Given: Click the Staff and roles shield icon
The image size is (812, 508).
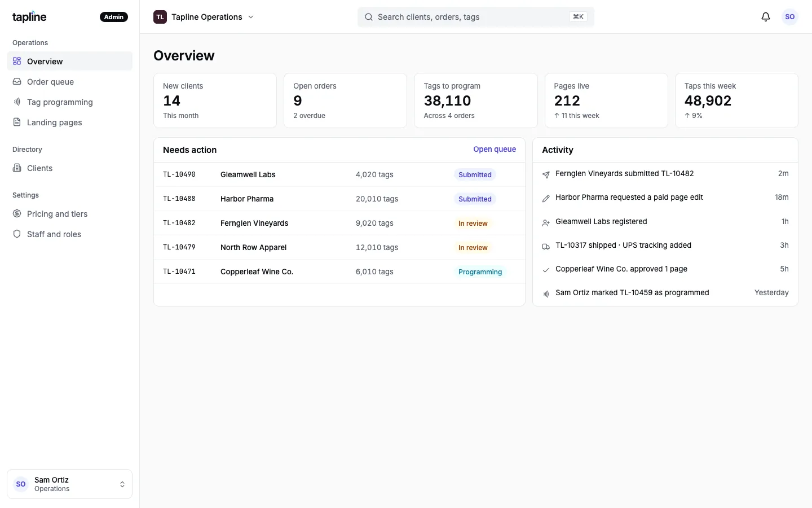Looking at the screenshot, I should click(17, 234).
